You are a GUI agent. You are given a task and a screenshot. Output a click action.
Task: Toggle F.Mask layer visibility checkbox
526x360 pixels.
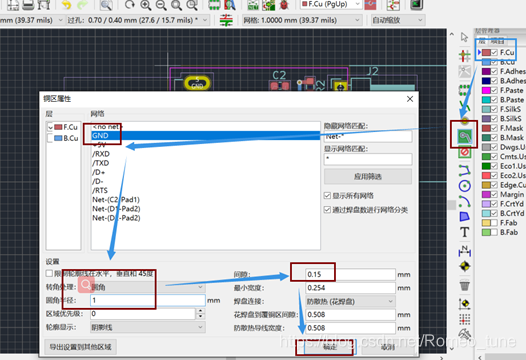(494, 128)
